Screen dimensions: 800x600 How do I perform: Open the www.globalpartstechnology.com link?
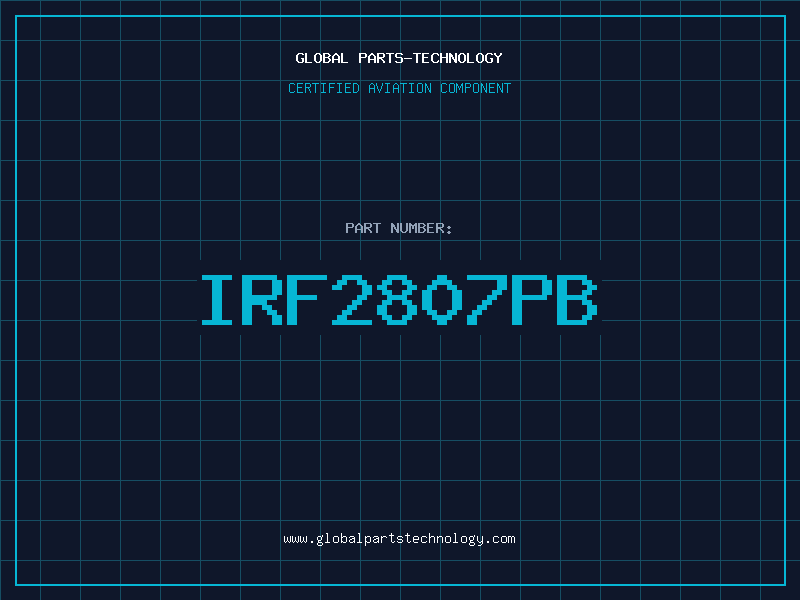399,539
